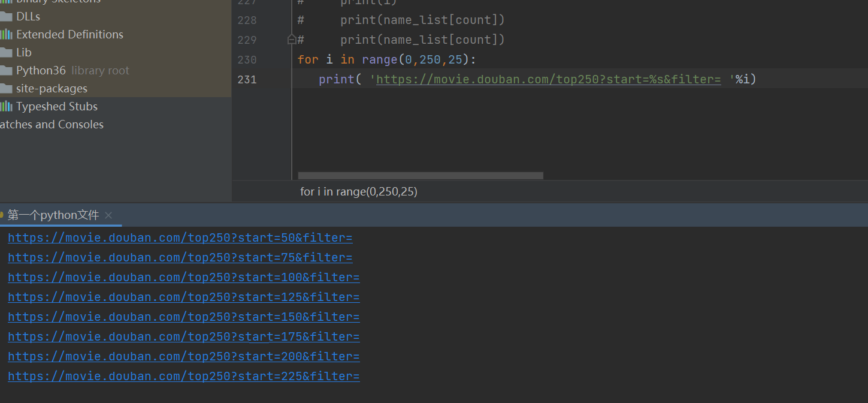
Task: Click breadcrumb 'for i in range(0,250,25)'
Action: pos(359,191)
